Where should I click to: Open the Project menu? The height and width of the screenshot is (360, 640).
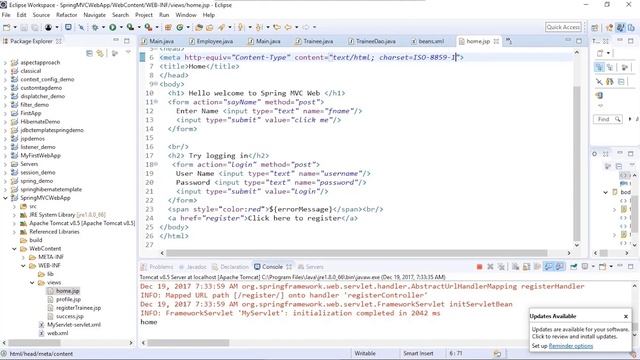coord(144,15)
